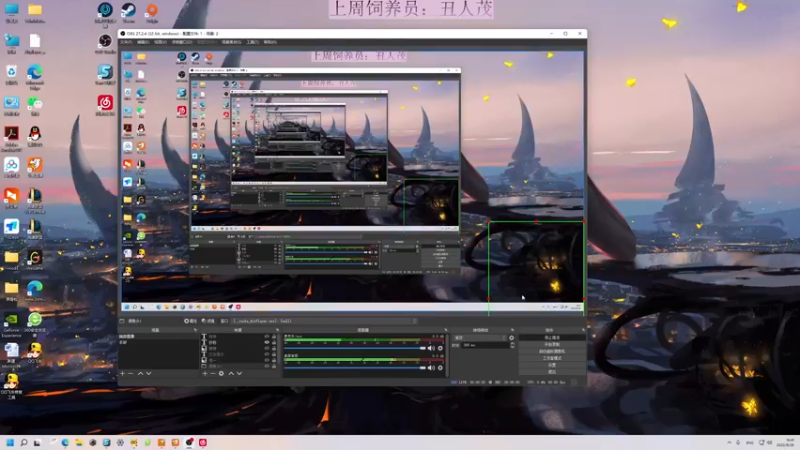Viewport: 800px width, 450px height.
Task: Click the top mixer track volume slider
Action: pos(355,348)
